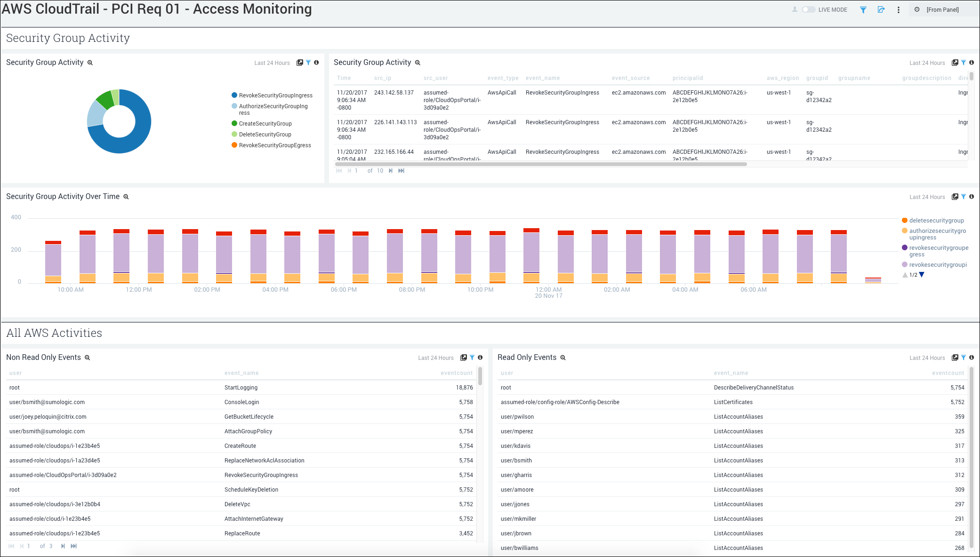Go to the next page of Non Read Only Events

click(63, 546)
